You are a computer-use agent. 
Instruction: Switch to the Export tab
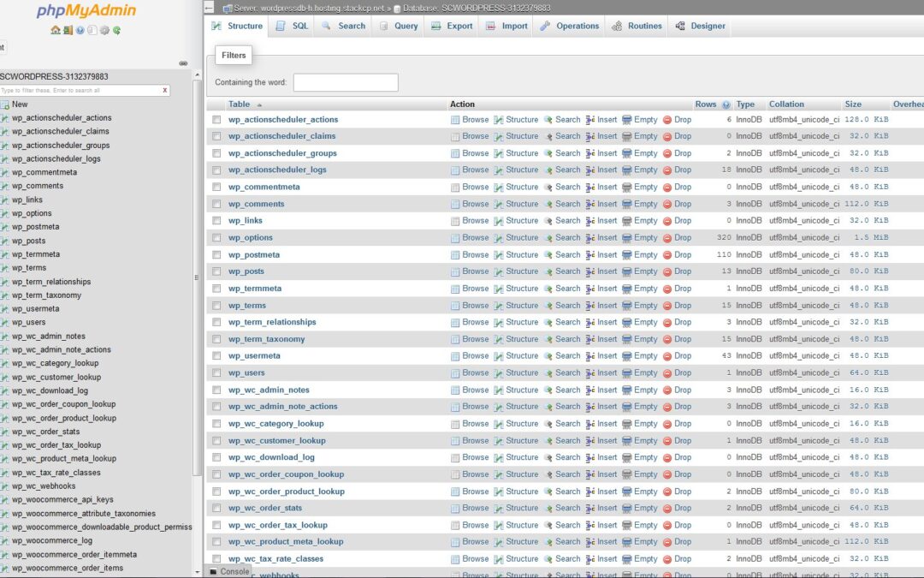452,26
